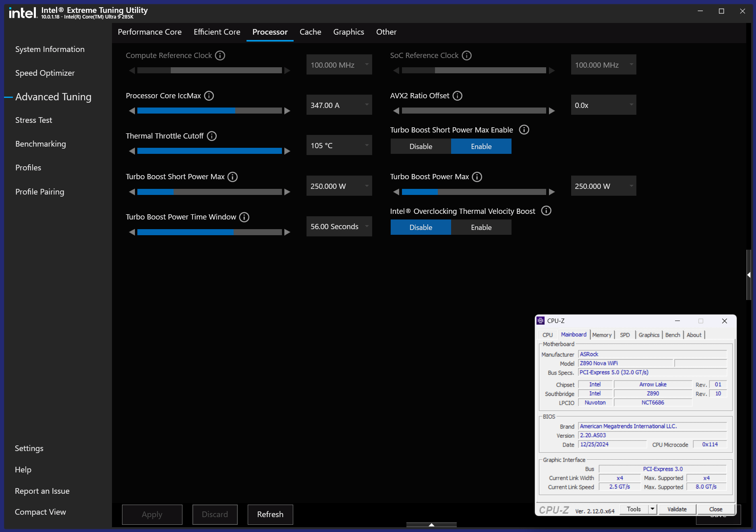
Task: Click the Tools button in CPU-Z
Action: (634, 509)
